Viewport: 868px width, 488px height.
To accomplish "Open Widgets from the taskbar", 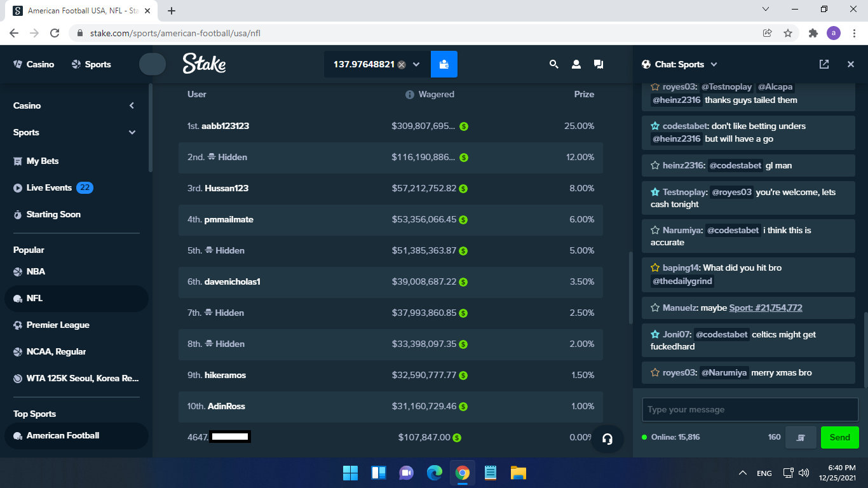I will 379,473.
